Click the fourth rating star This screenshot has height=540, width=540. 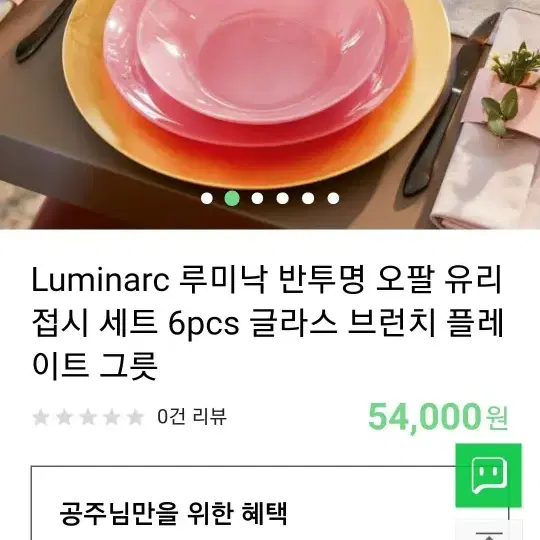(x=112, y=417)
